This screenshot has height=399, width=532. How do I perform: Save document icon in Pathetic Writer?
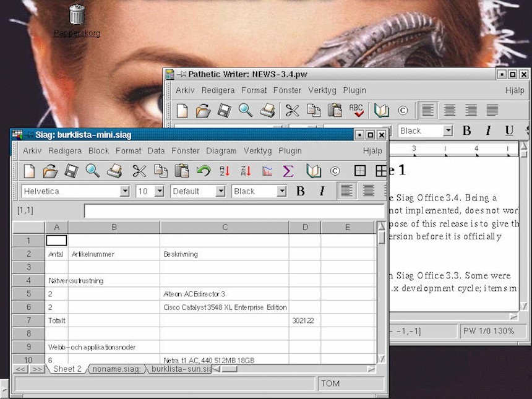click(x=225, y=111)
